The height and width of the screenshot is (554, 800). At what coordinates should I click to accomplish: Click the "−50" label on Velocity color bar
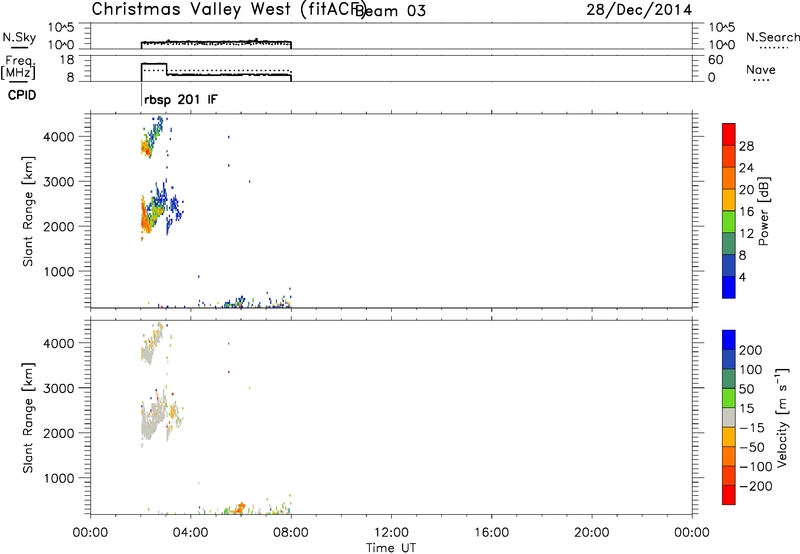point(752,447)
